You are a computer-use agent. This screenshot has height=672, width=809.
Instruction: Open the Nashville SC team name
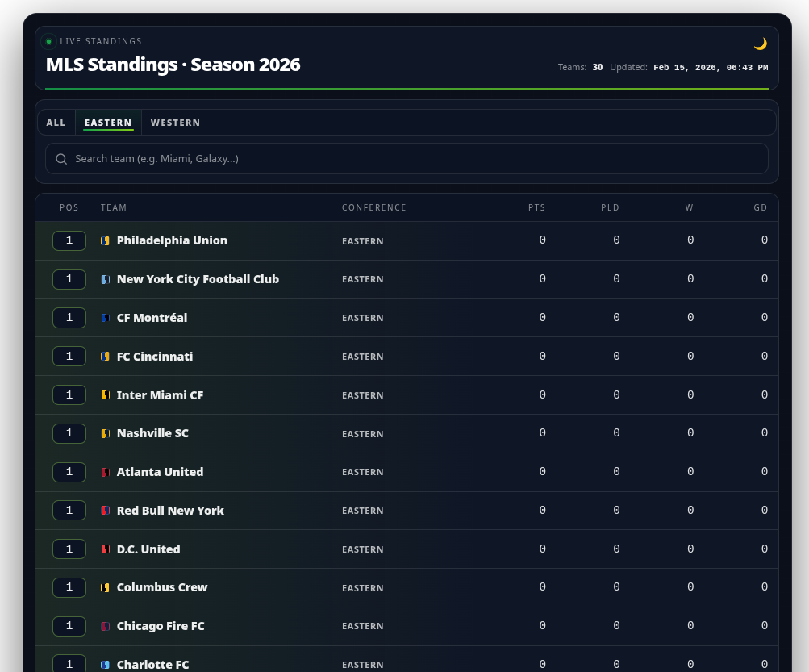[152, 433]
